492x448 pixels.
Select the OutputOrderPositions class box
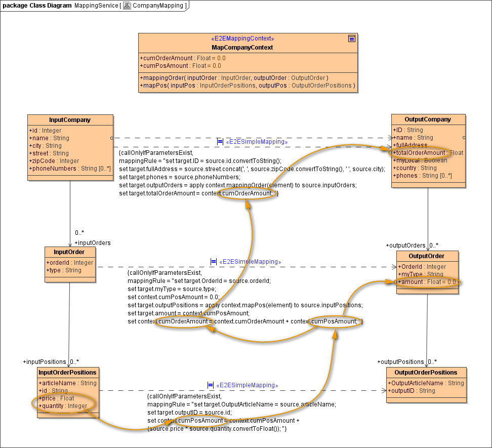[x=426, y=385]
